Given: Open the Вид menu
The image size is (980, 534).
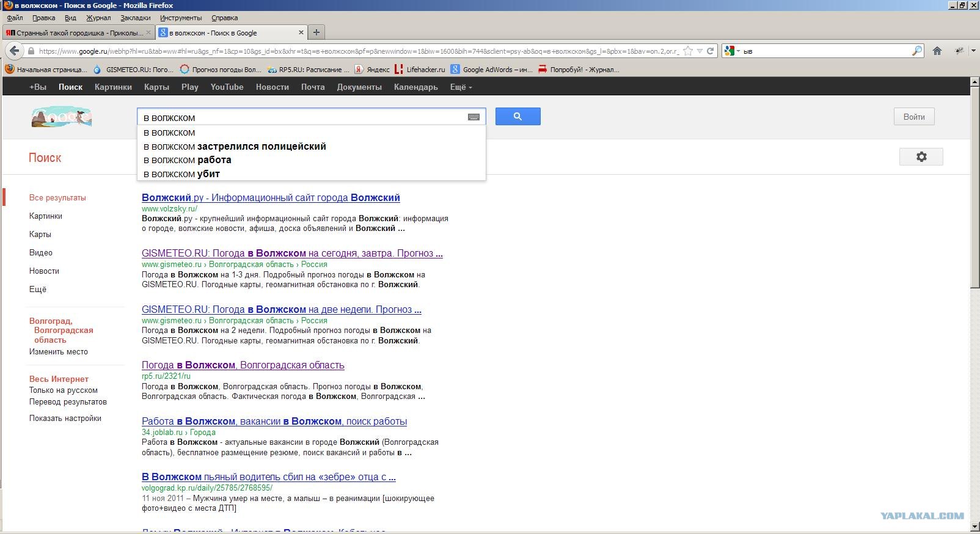Looking at the screenshot, I should pyautogui.click(x=70, y=18).
